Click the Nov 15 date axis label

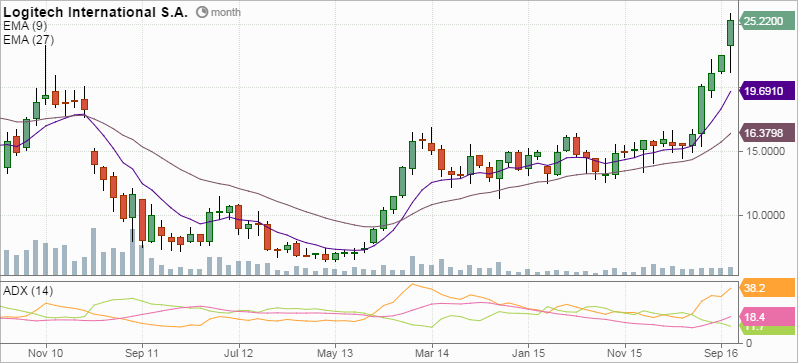pos(624,352)
